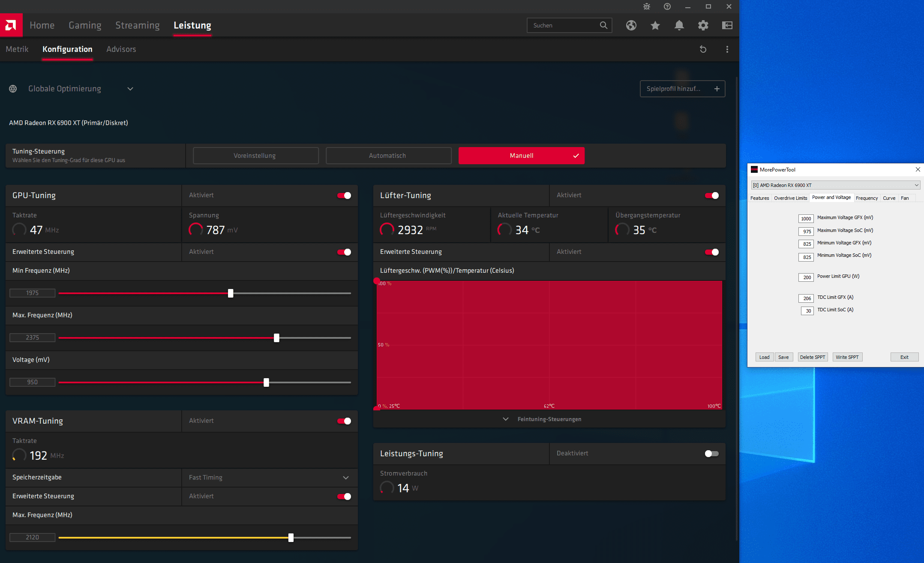The width and height of the screenshot is (924, 563).
Task: Expand the Globale Optimierung dropdown
Action: tap(130, 89)
